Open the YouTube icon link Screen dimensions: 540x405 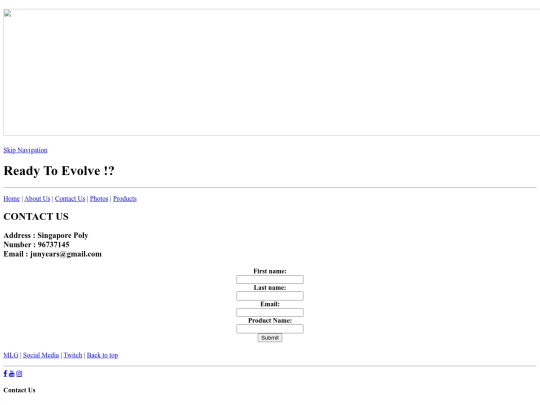(12, 374)
